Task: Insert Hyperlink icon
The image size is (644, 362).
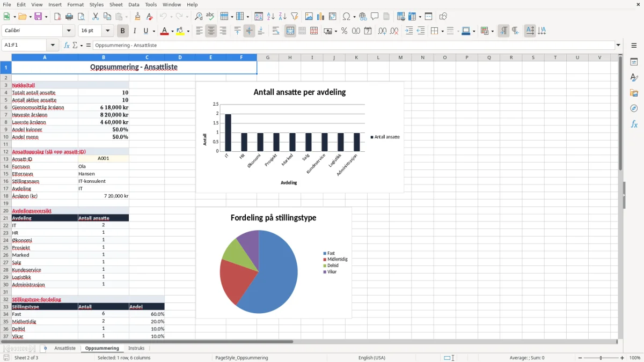Action: [363, 17]
